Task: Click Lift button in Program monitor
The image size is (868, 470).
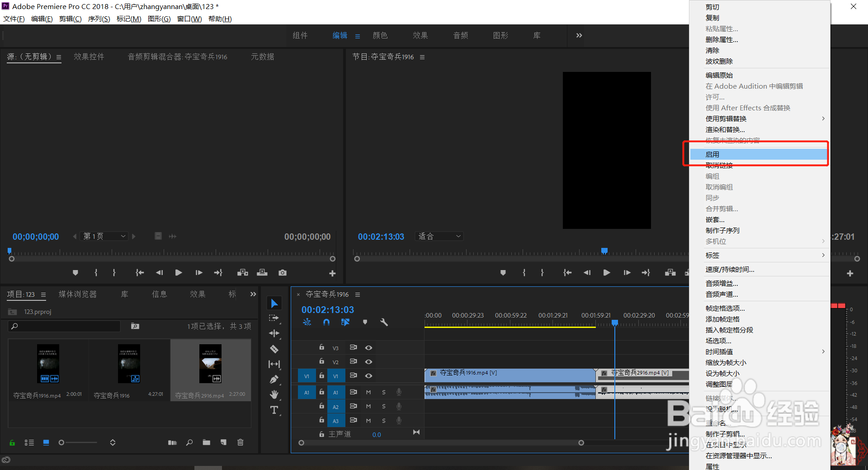Action: (x=670, y=273)
